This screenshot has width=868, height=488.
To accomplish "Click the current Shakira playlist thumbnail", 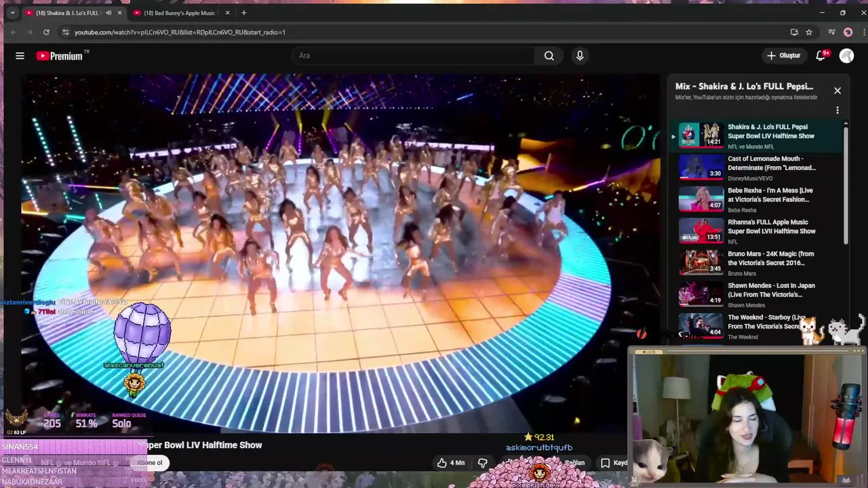I will coord(701,136).
